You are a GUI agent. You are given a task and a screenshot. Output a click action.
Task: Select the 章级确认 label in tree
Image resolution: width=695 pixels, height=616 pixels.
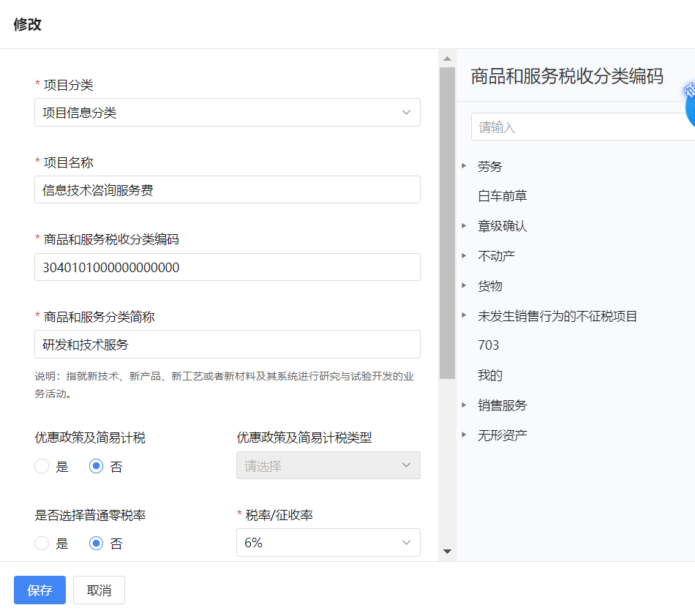(x=502, y=226)
